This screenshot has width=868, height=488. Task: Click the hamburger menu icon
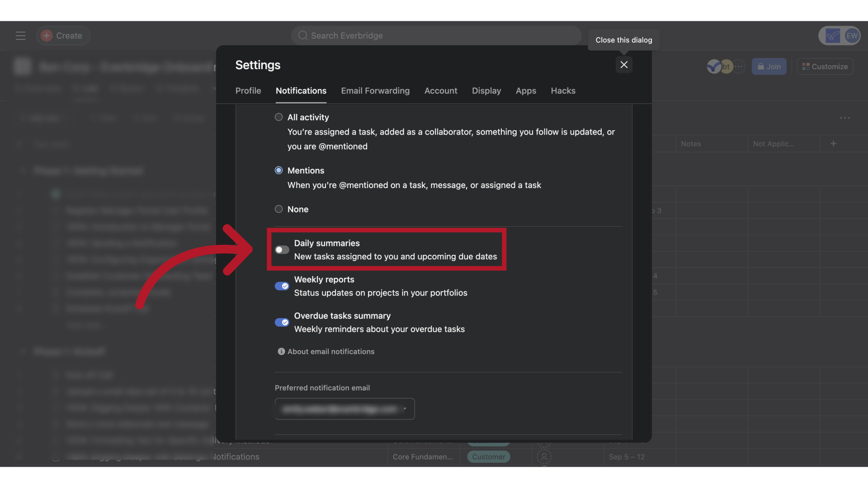click(20, 36)
